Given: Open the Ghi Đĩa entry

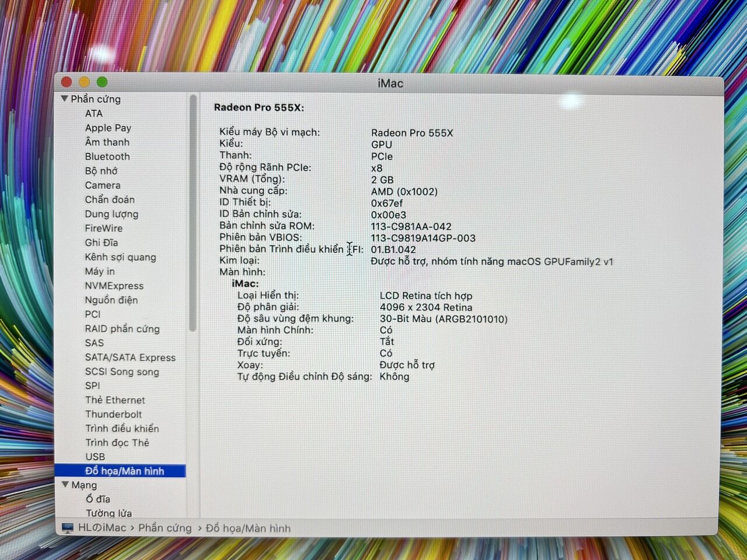Looking at the screenshot, I should (102, 242).
